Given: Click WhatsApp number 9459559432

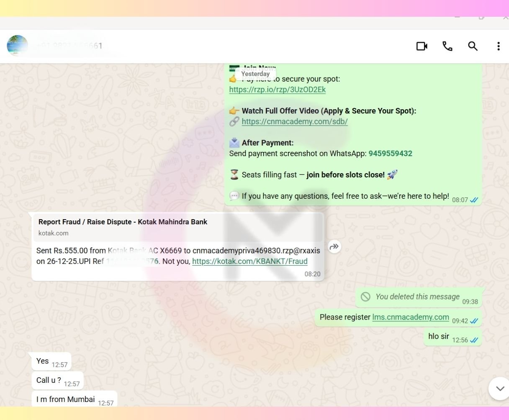Looking at the screenshot, I should [390, 154].
